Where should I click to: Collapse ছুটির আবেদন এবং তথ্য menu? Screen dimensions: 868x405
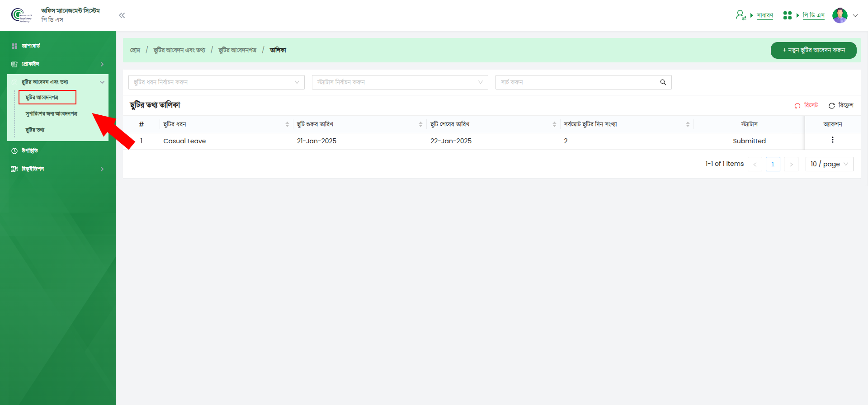(58, 82)
